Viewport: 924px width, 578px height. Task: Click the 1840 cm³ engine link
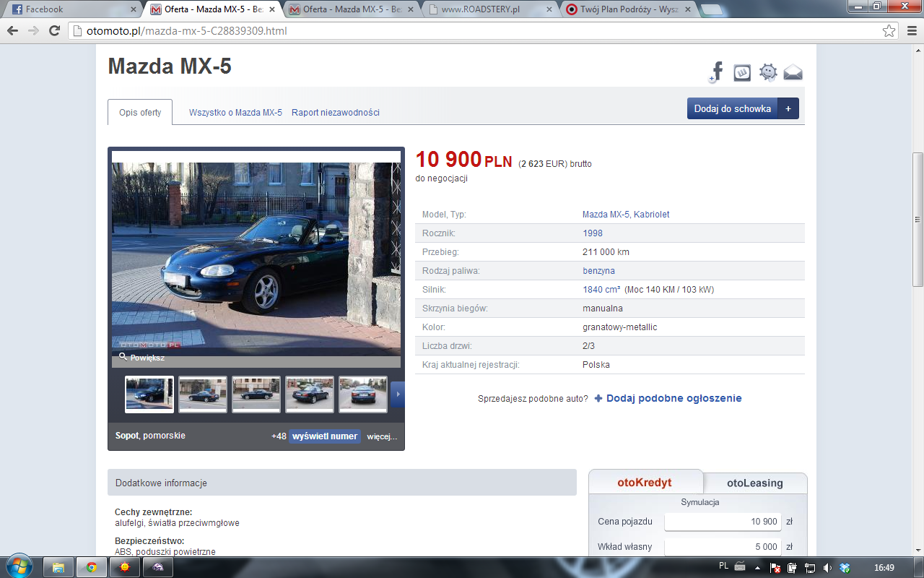point(601,290)
